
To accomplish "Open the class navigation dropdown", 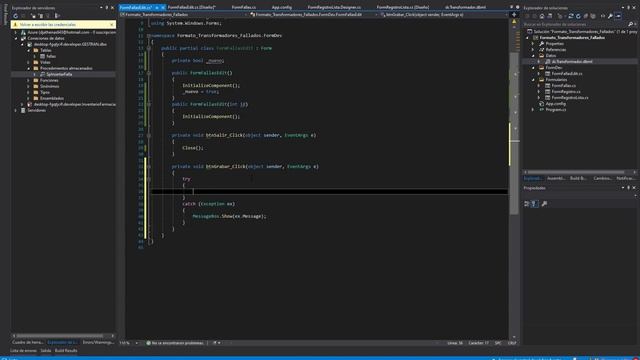I will click(313, 15).
